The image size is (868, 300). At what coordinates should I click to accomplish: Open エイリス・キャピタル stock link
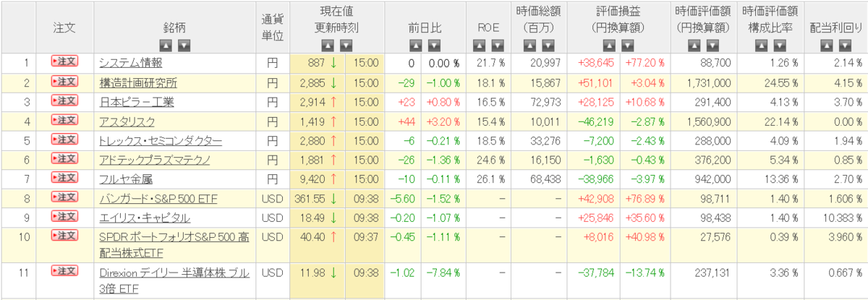pos(145,217)
